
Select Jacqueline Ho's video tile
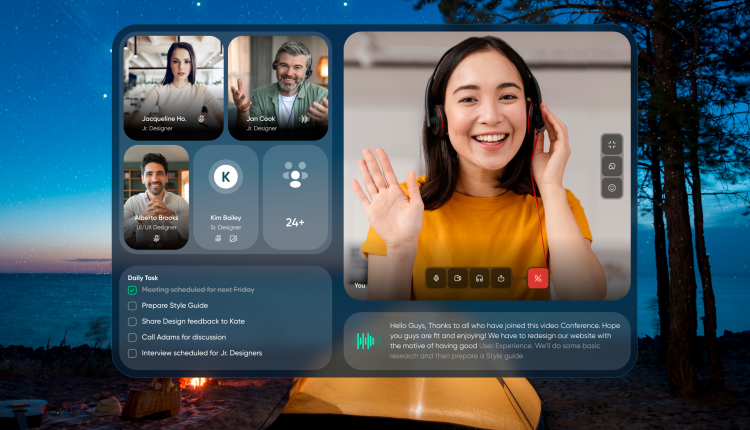[173, 85]
